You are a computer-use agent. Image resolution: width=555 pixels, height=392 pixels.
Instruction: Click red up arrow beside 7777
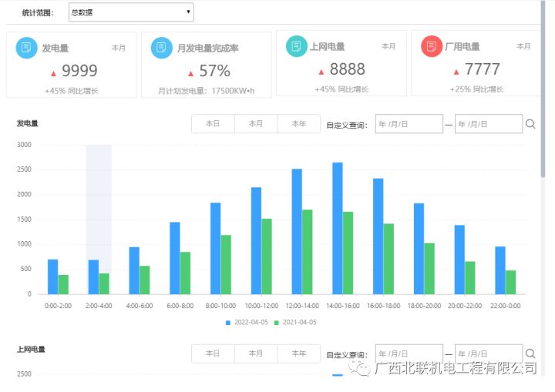[456, 72]
